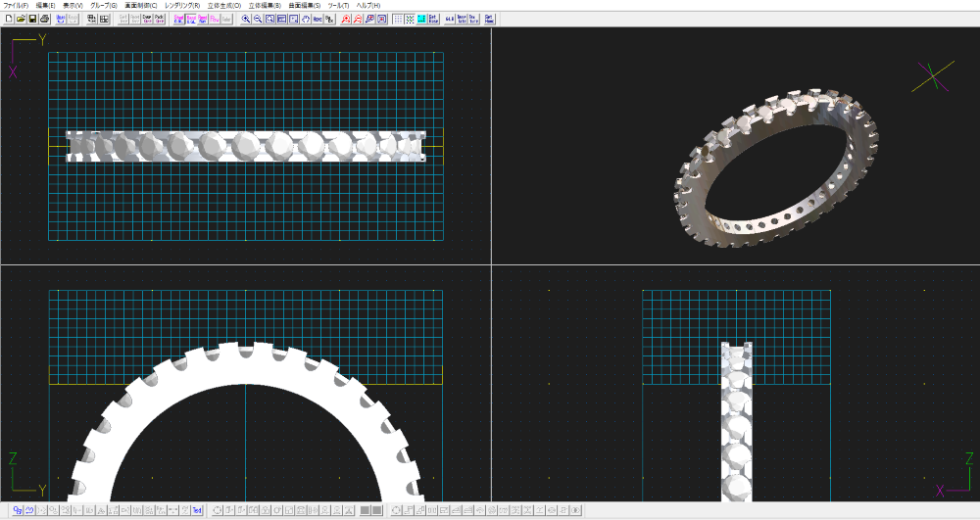The width and height of the screenshot is (980, 520).
Task: Click the Set Home toolbar button
Action: tap(489, 19)
